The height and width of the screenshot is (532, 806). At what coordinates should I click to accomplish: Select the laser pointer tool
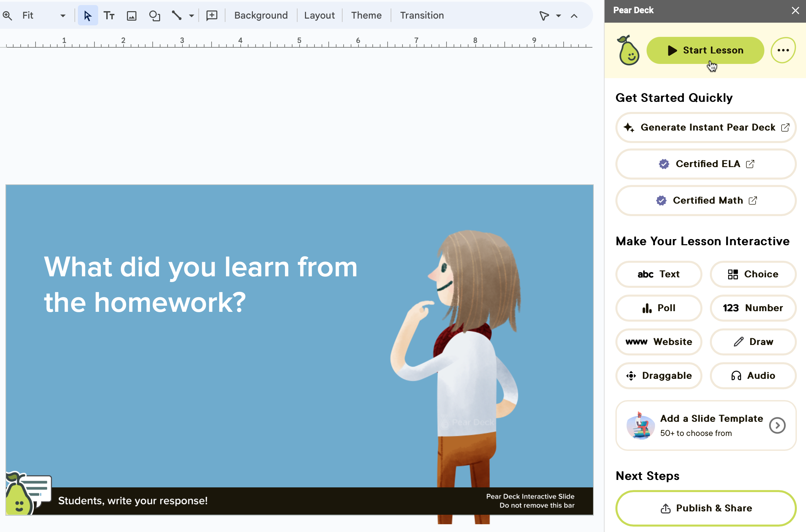544,15
